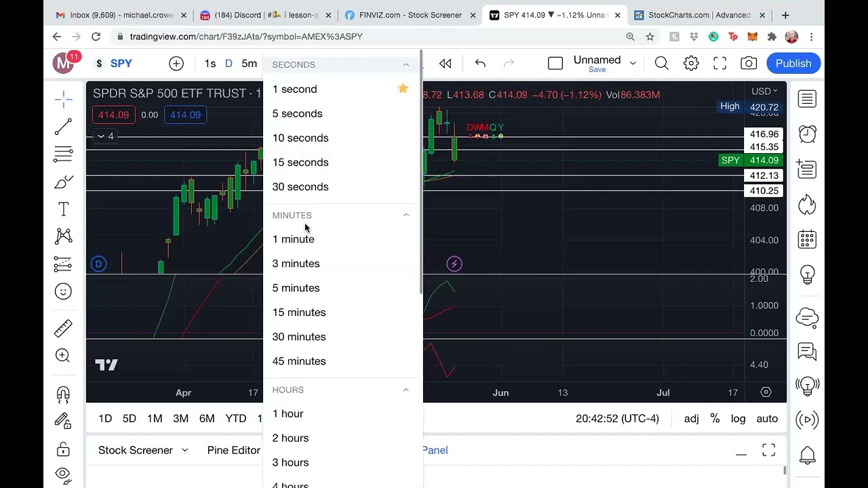Open the Notifications bell icon
The image size is (868, 488).
[x=807, y=455]
